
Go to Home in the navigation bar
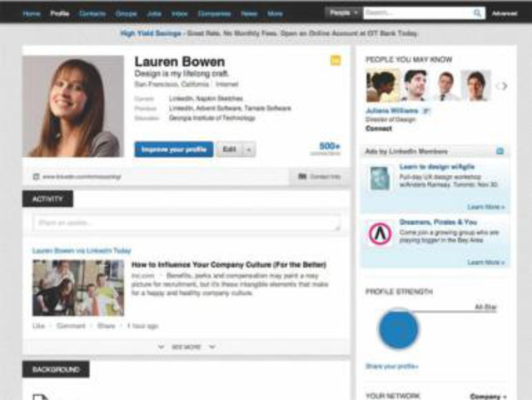(31, 14)
